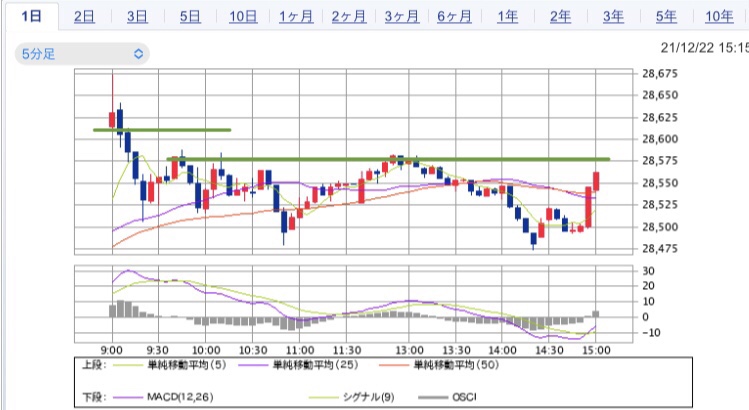This screenshot has width=749, height=410.
Task: Select the 3年 period tab
Action: [x=613, y=17]
